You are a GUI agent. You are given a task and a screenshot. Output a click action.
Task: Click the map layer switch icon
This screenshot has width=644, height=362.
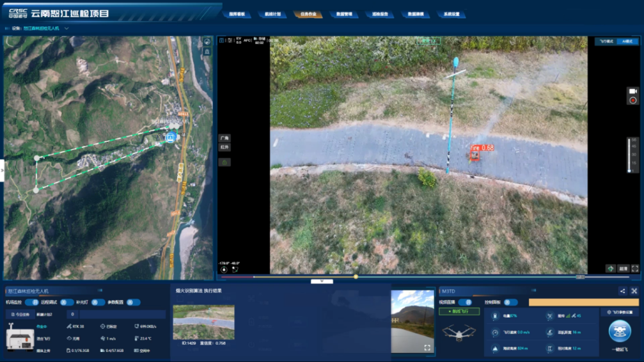(x=207, y=42)
